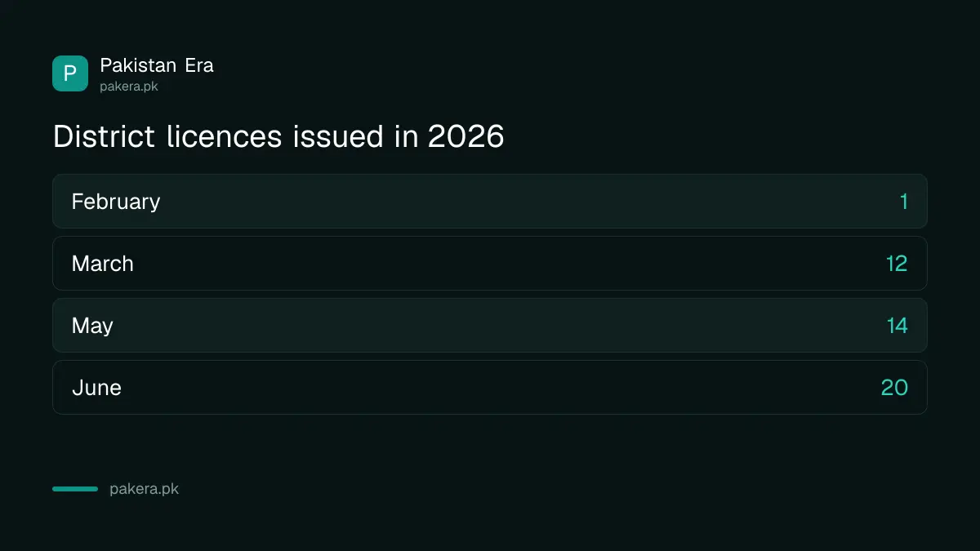Open the pakera.pk link under the brand name
Image resolution: width=980 pixels, height=551 pixels.
(129, 86)
